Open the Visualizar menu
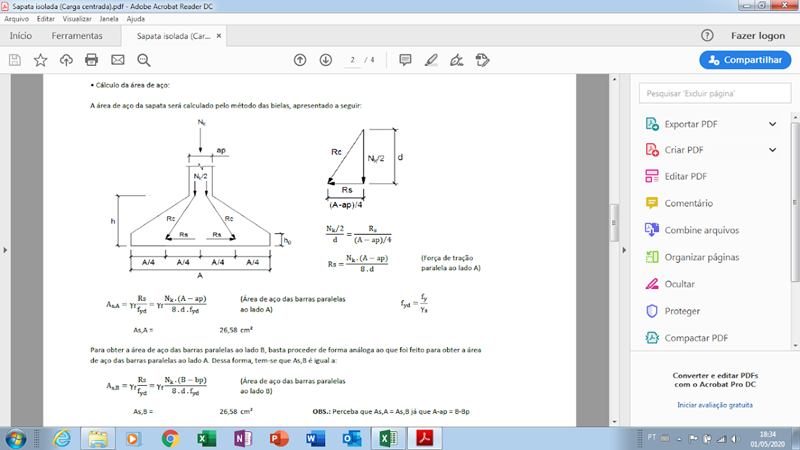The width and height of the screenshot is (800, 450). click(77, 19)
